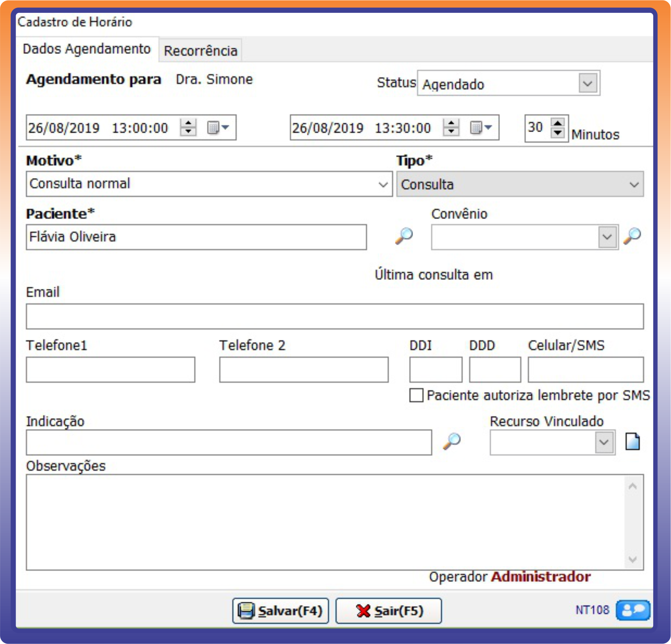Select the Dados Agendamento tab

[87, 49]
